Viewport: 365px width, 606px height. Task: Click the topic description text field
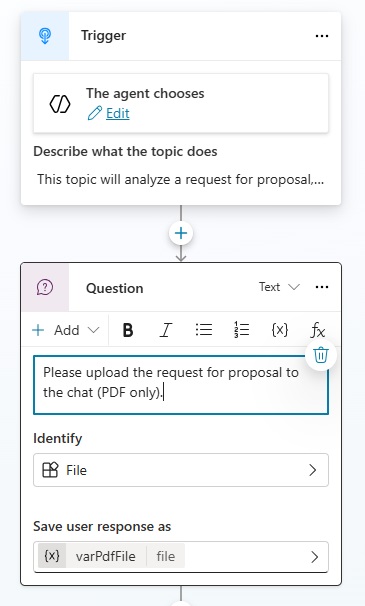click(181, 180)
